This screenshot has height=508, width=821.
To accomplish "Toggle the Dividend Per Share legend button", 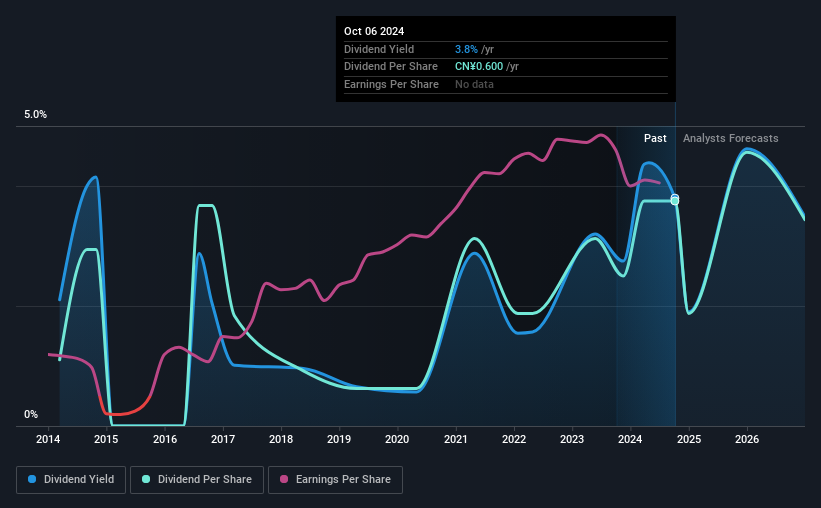I will point(197,480).
